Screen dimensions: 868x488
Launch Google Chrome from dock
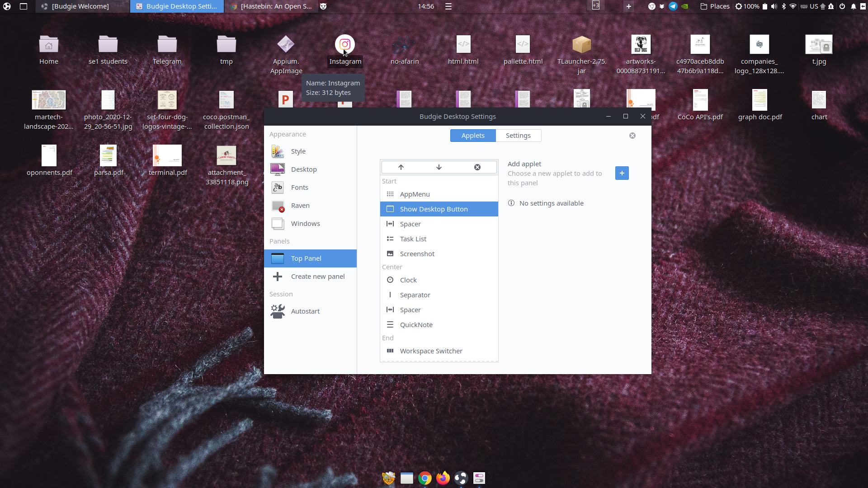[425, 478]
